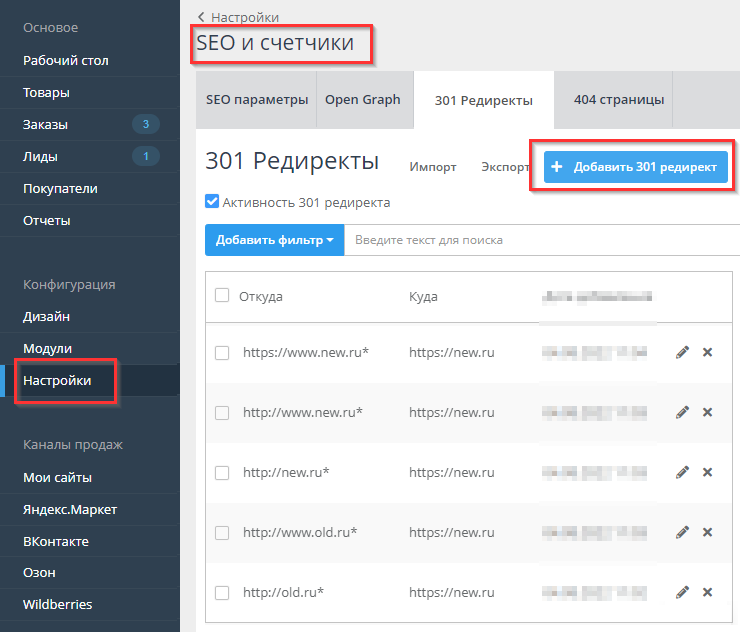
Task: Remove the http://old.ru* redirect with X icon
Action: point(708,592)
